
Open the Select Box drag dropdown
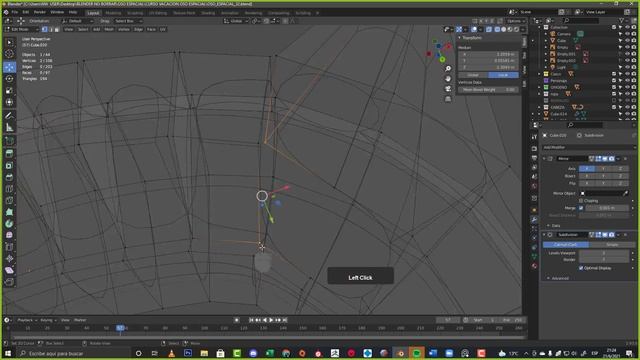128,21
